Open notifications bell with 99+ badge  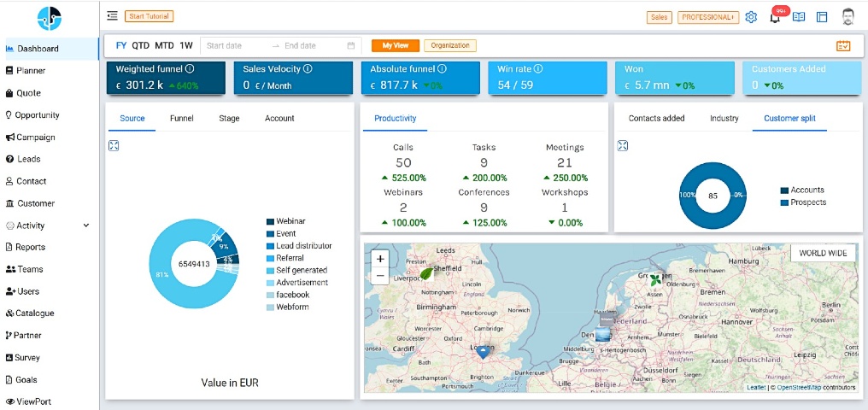tap(776, 18)
